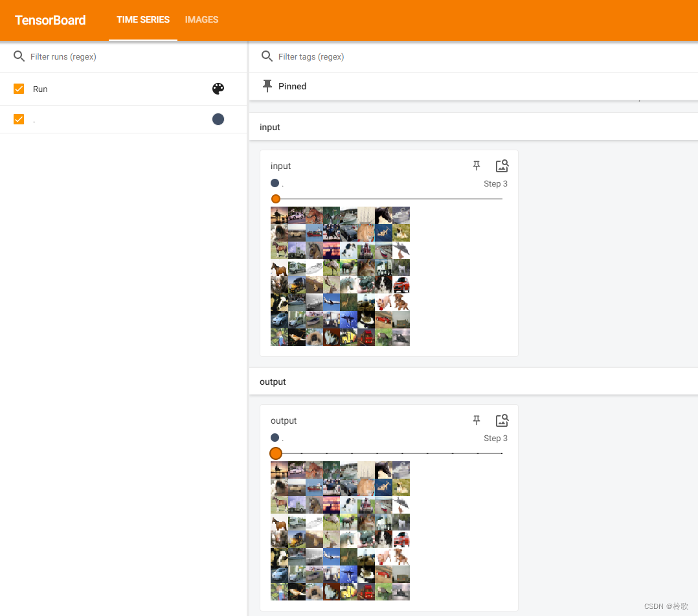Toggle actual size for output image
698x616 pixels.
pos(502,420)
